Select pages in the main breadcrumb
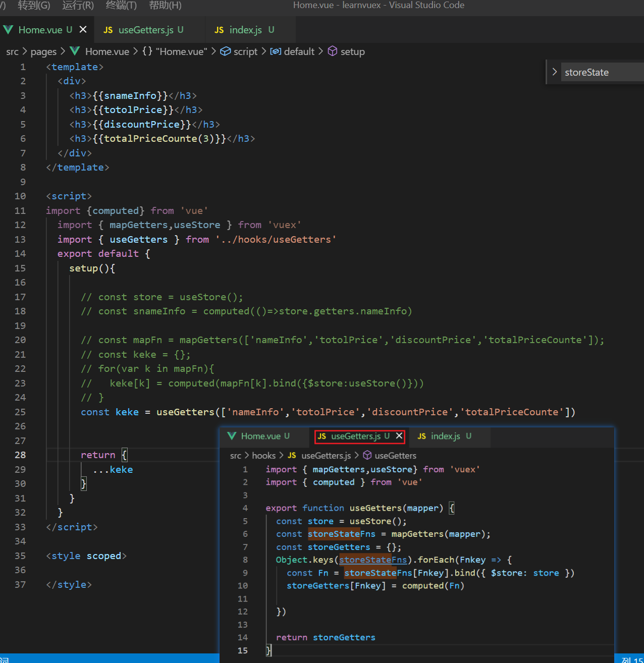644x663 pixels. pyautogui.click(x=43, y=51)
